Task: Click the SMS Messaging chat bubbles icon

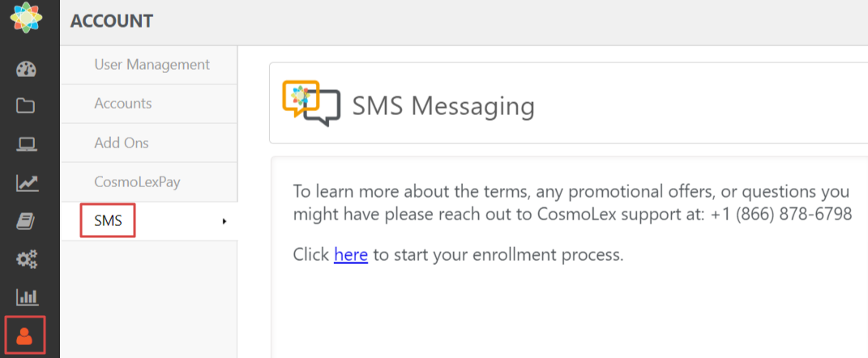Action: click(x=311, y=104)
